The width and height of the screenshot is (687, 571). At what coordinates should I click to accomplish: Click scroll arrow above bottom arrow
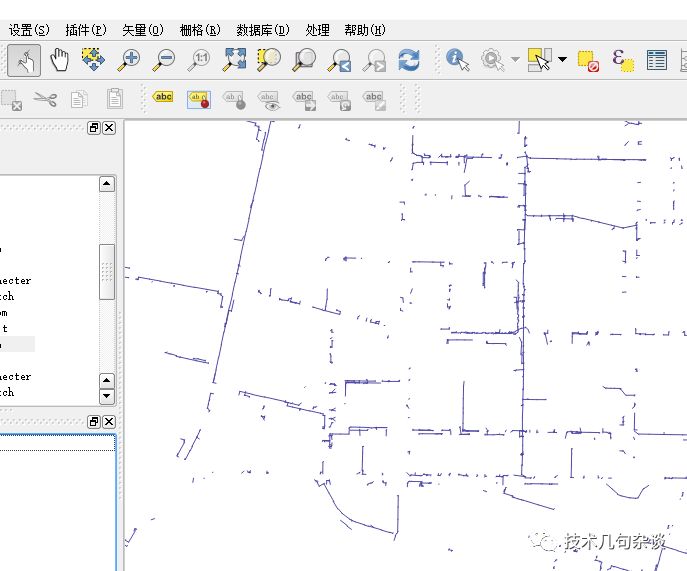pos(107,380)
